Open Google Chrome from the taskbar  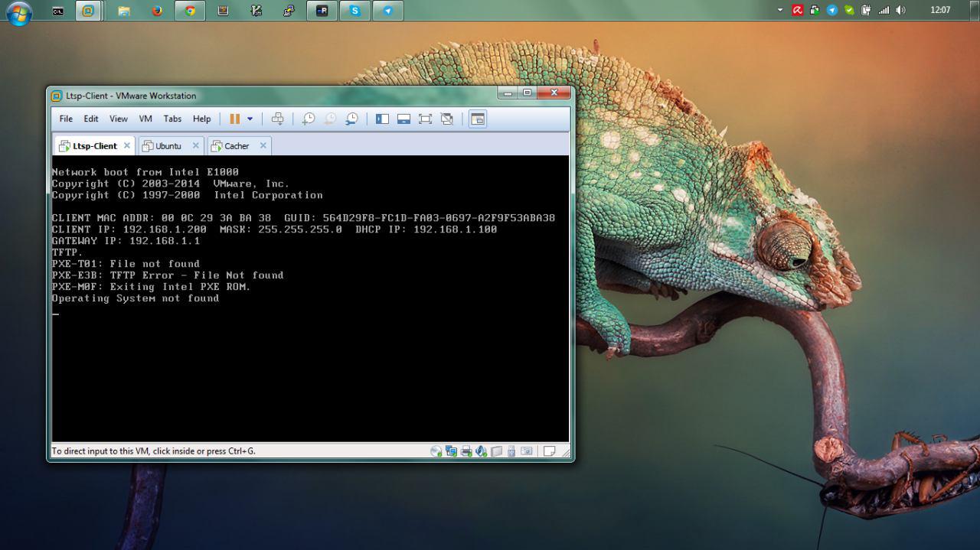[x=190, y=11]
